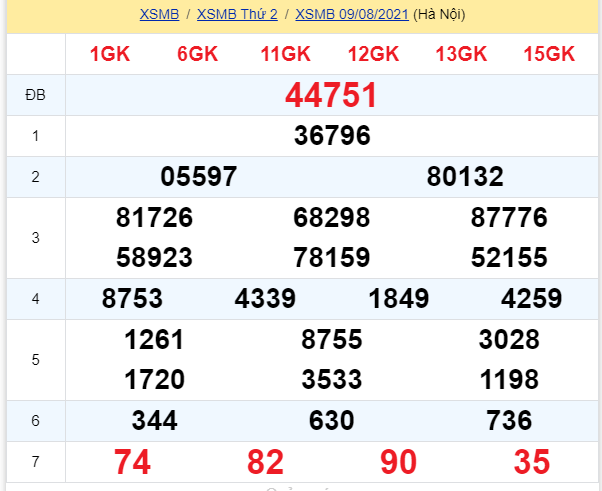Select the first prize number 36796
602x491 pixels.
(332, 136)
